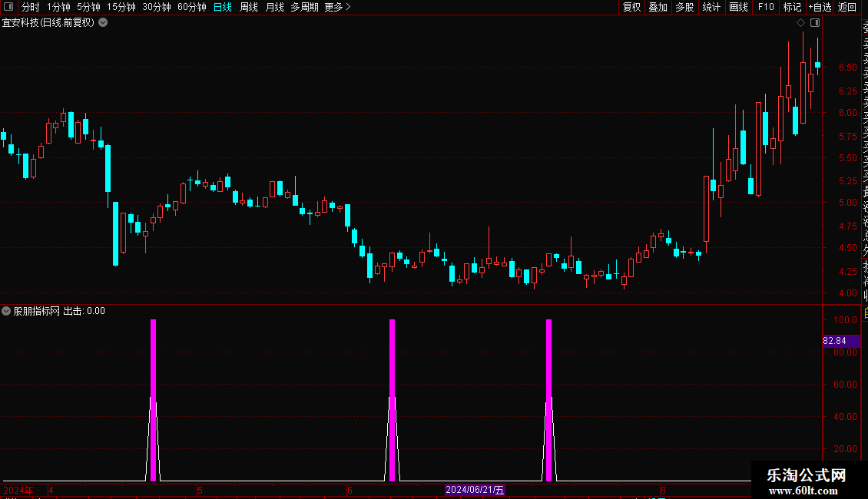Image resolution: width=868 pixels, height=499 pixels.
Task: Toggle the left sidebar panel icon
Action: point(8,7)
